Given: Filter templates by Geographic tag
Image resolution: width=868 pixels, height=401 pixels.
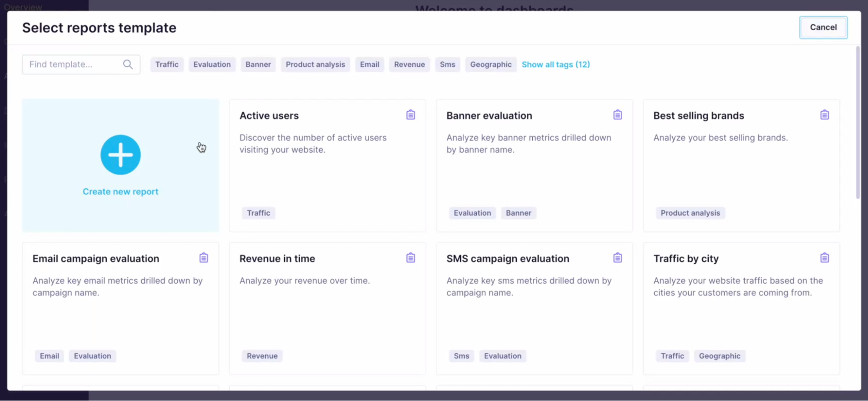Looking at the screenshot, I should tap(491, 64).
